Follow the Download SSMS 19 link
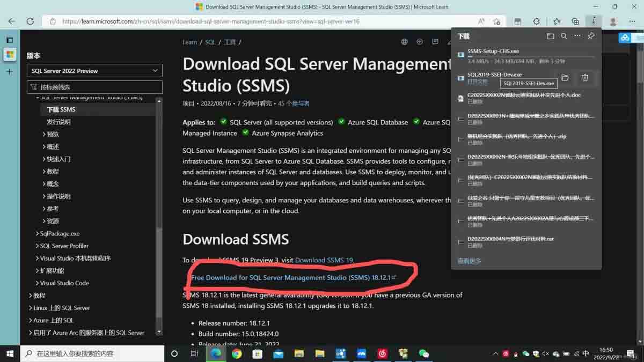 [x=324, y=260]
